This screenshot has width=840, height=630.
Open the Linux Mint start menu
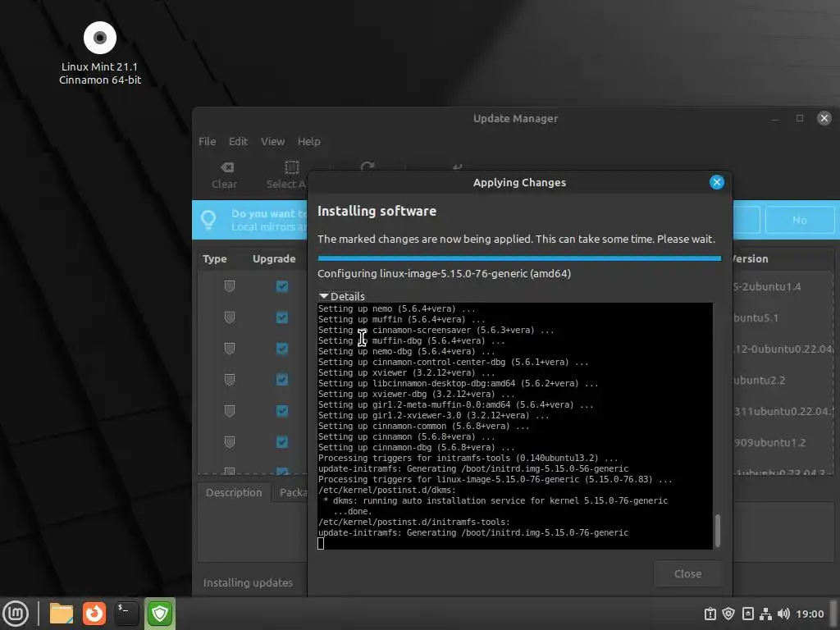16,614
